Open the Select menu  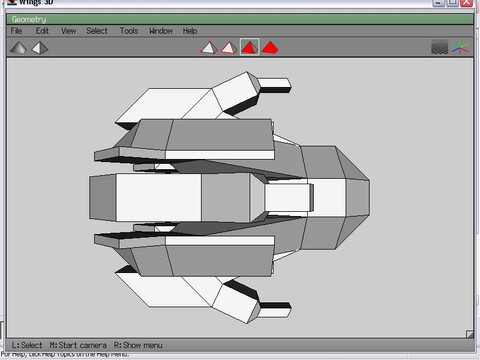coord(97,31)
